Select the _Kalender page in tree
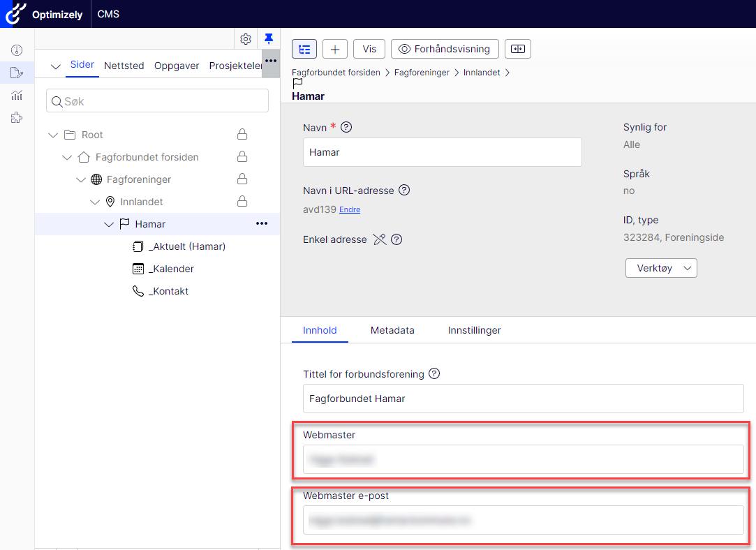The image size is (756, 550). pyautogui.click(x=171, y=269)
